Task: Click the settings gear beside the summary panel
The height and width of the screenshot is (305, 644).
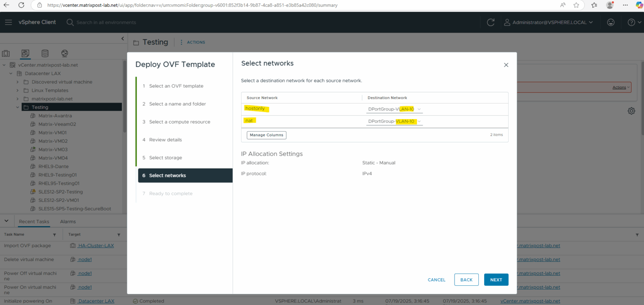Action: click(632, 111)
